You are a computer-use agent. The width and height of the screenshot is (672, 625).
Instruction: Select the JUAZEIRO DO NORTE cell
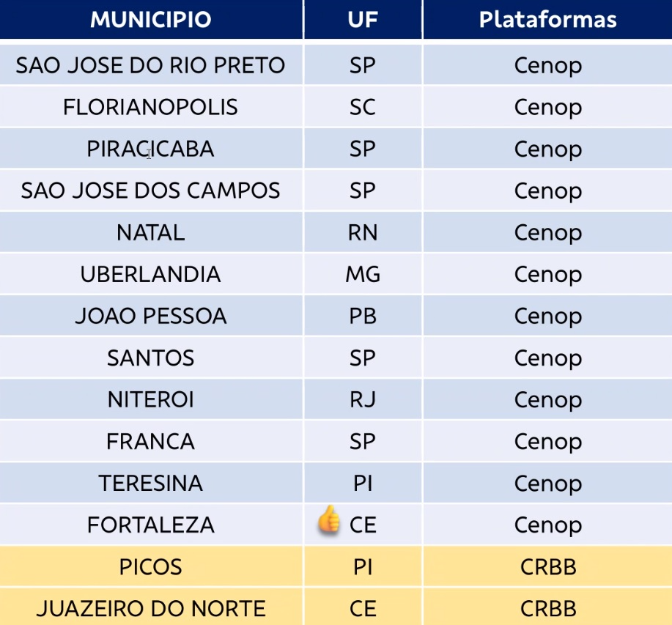(x=151, y=608)
